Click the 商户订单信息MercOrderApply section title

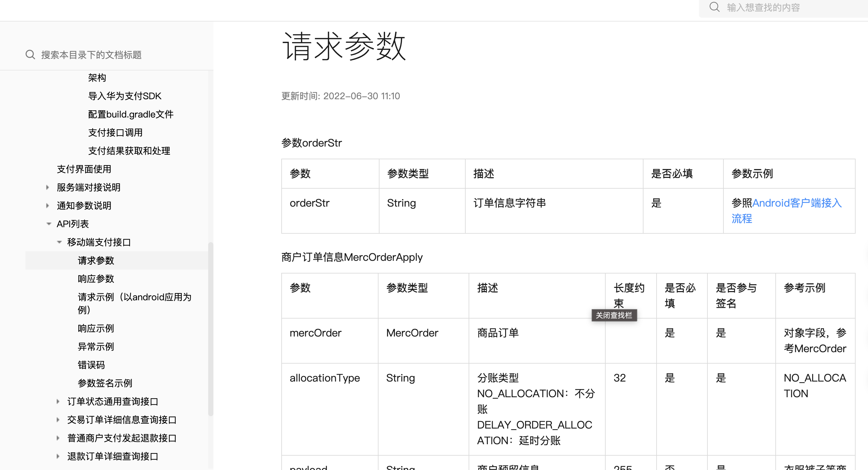coord(352,257)
